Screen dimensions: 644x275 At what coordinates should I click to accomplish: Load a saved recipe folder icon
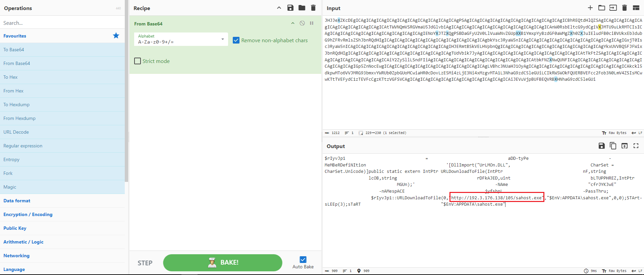302,8
